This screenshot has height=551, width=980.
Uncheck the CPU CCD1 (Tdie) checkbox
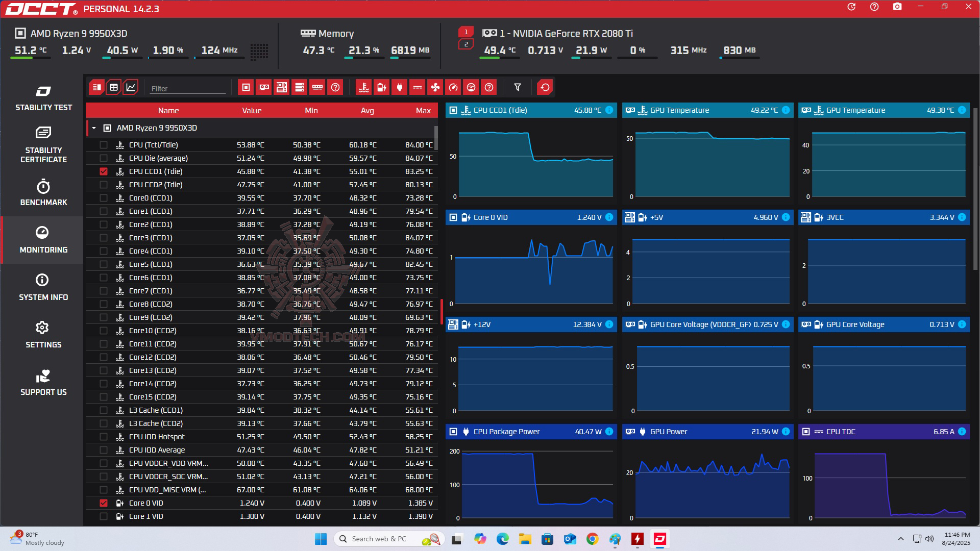(x=104, y=171)
